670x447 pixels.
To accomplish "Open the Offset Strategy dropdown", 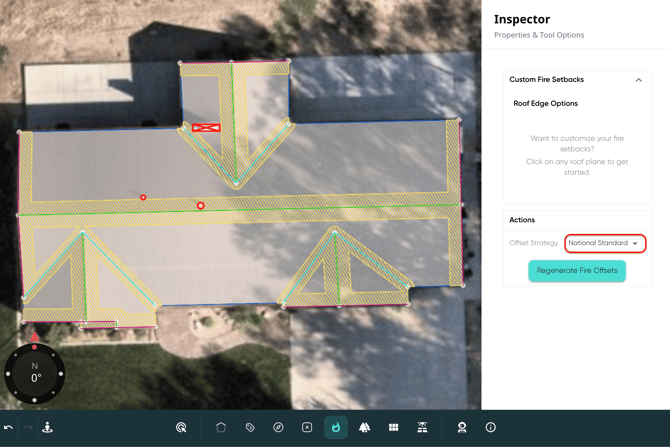I will 604,243.
